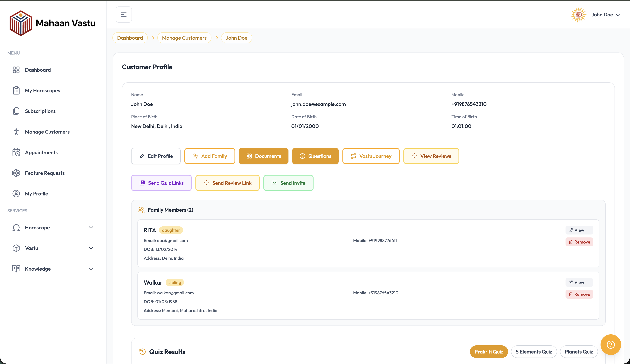630x364 pixels.
Task: Click the John Doe breadcrumb
Action: coord(237,38)
